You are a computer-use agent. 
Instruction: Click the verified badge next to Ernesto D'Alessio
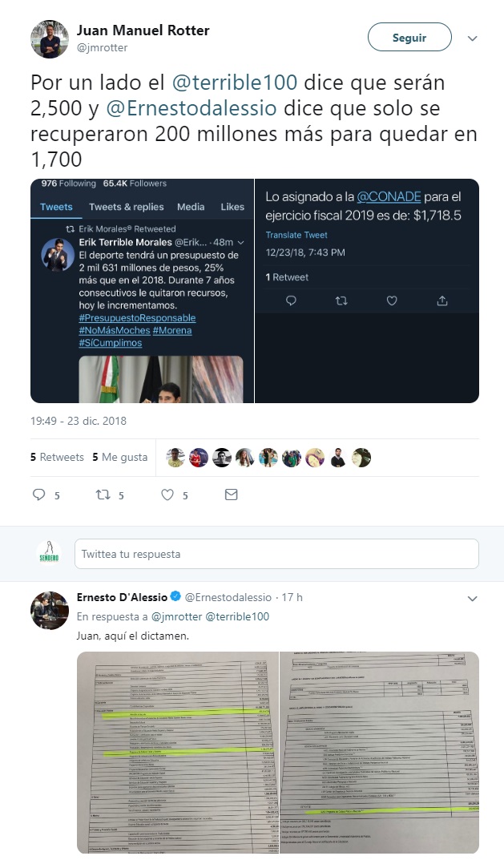pos(175,597)
